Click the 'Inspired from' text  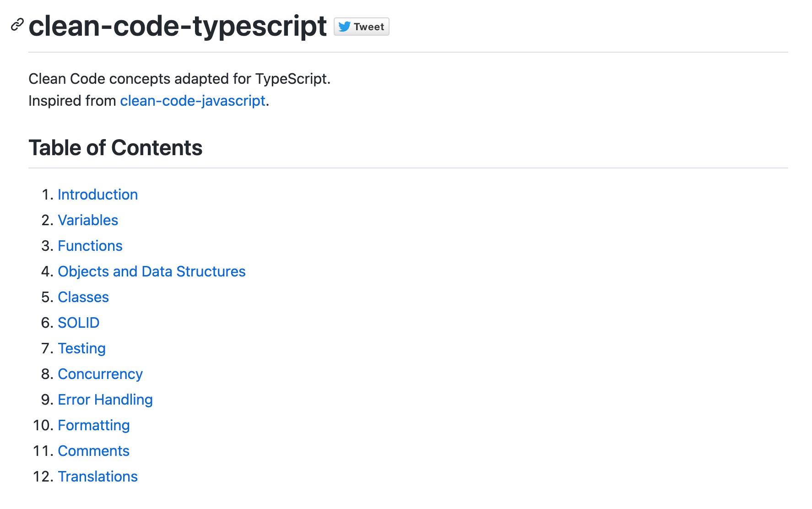click(72, 101)
